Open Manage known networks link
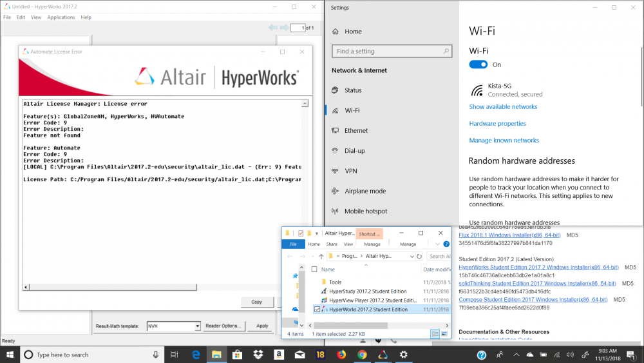 tap(504, 140)
